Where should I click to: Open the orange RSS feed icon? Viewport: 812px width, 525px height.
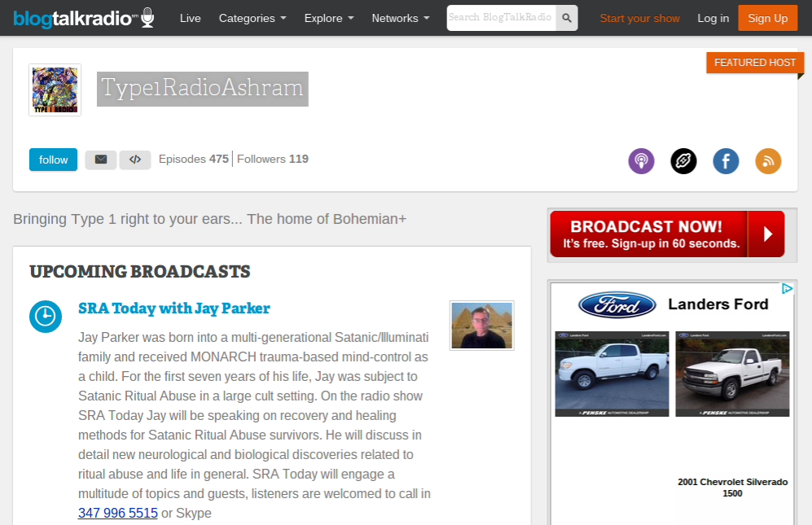coord(768,161)
